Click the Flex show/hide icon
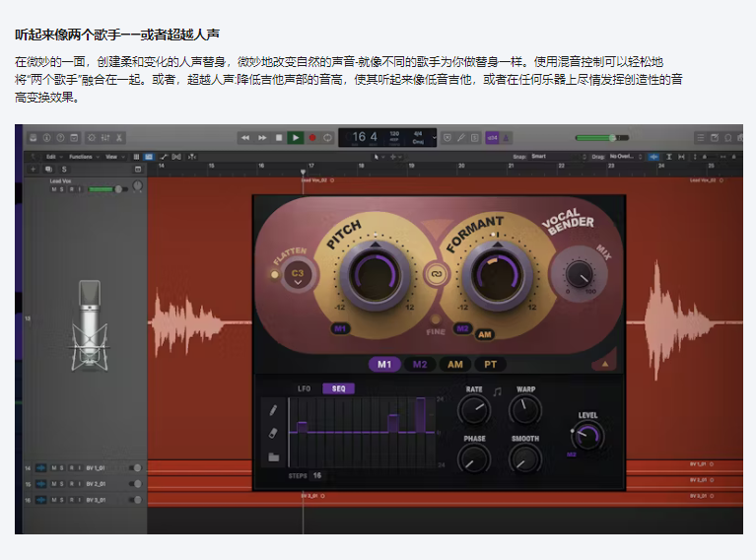Viewport: 756px width, 560px height. (x=177, y=157)
